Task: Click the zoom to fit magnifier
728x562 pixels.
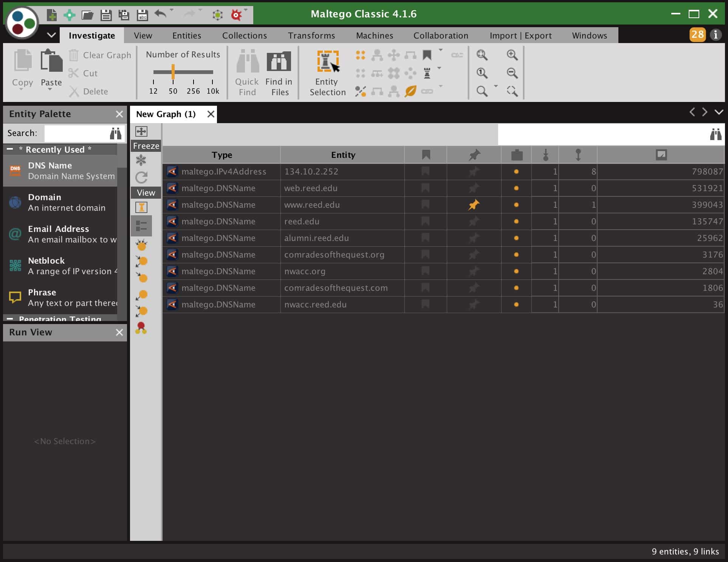Action: coord(482,55)
